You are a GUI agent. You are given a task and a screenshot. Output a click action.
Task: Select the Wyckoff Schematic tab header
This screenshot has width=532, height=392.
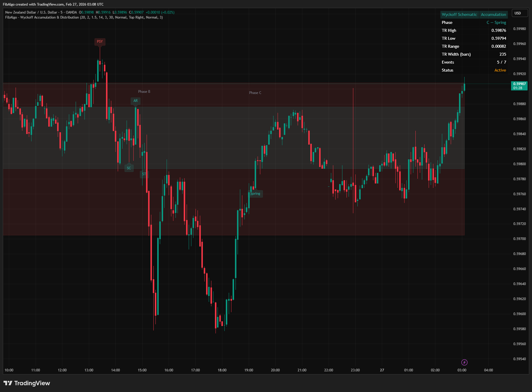pyautogui.click(x=459, y=14)
